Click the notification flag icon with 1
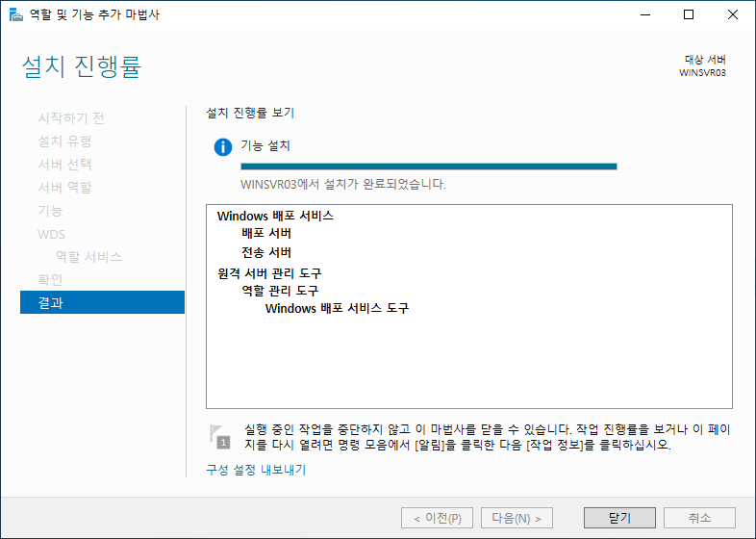Viewport: 756px width, 539px height. pyautogui.click(x=220, y=437)
